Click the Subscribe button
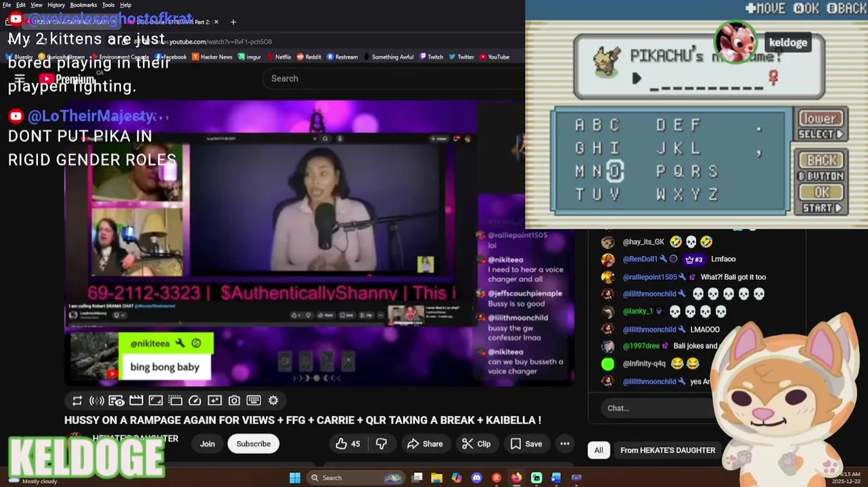868x487 pixels. [254, 444]
